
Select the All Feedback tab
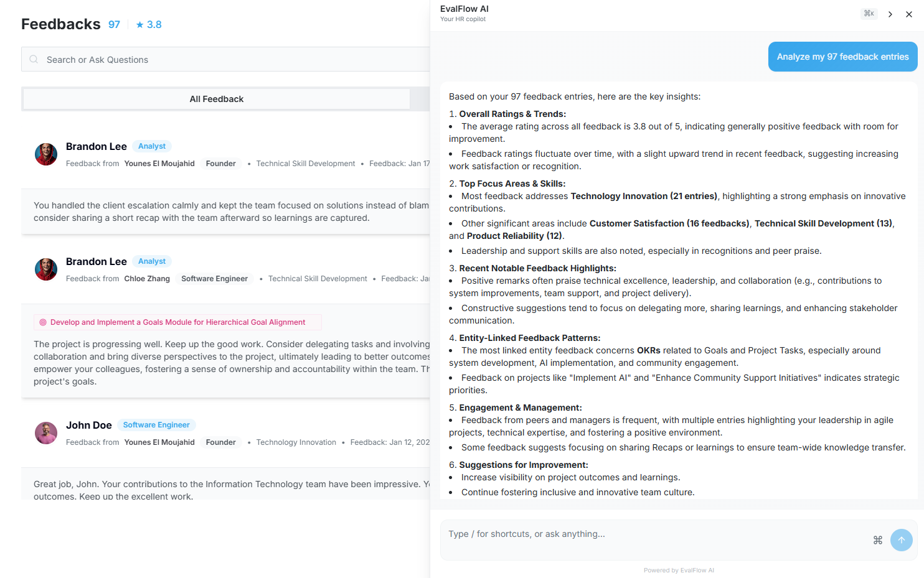point(217,99)
